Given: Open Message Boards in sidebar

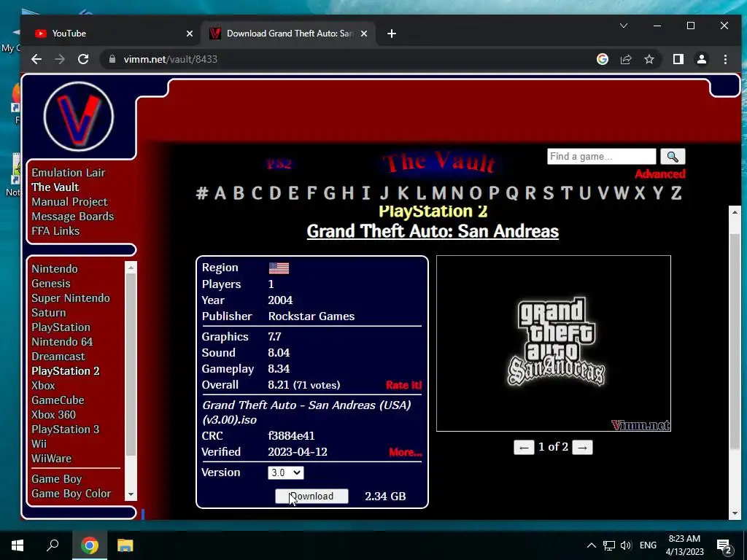Looking at the screenshot, I should coord(73,216).
